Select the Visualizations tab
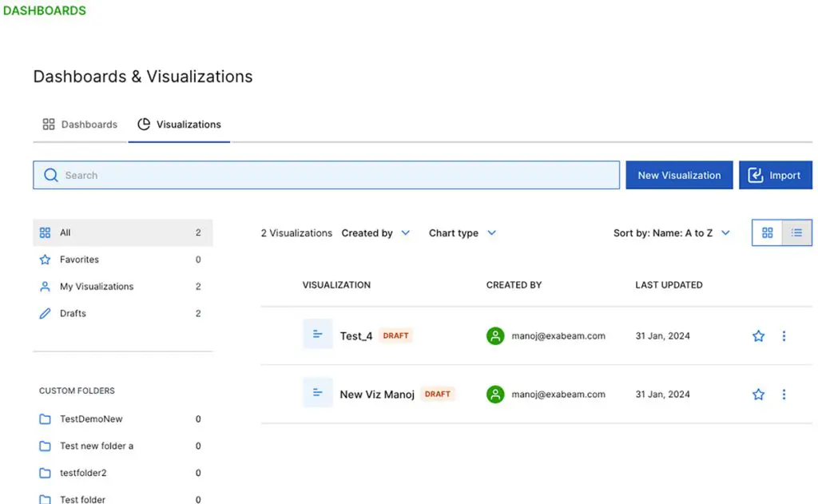Image resolution: width=818 pixels, height=504 pixels. click(180, 125)
